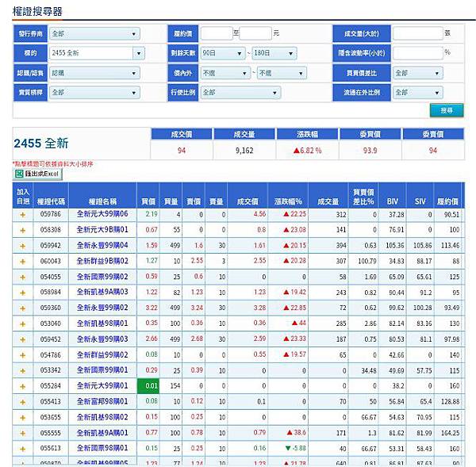Open warrant link 全新富邦98購01
This screenshot has width=476, height=467.
point(102,401)
